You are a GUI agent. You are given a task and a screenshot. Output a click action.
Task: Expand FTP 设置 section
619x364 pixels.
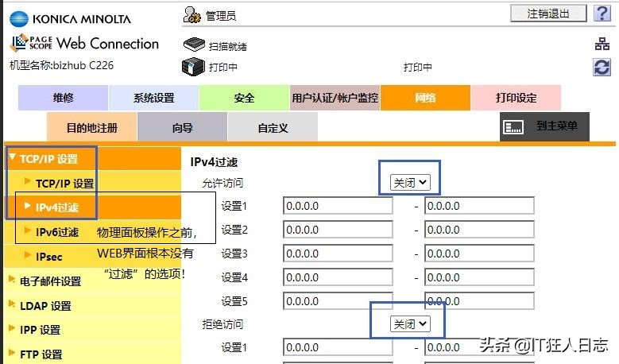tap(93, 354)
